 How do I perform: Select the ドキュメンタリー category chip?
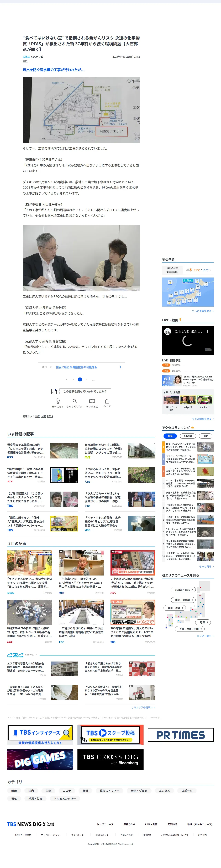pyautogui.click(x=65, y=799)
